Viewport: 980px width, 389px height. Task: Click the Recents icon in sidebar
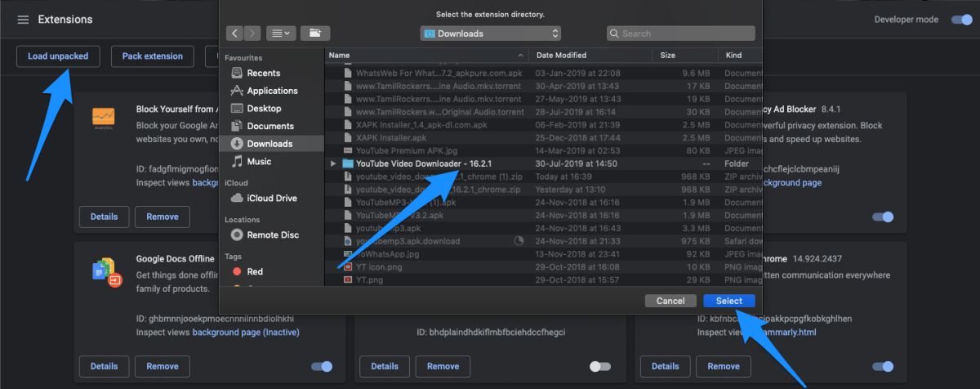(x=237, y=73)
